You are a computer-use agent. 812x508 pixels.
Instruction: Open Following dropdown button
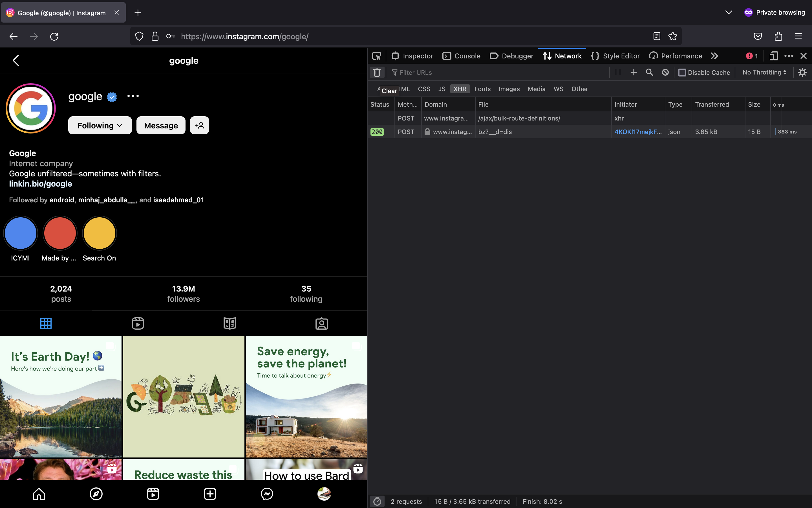100,125
